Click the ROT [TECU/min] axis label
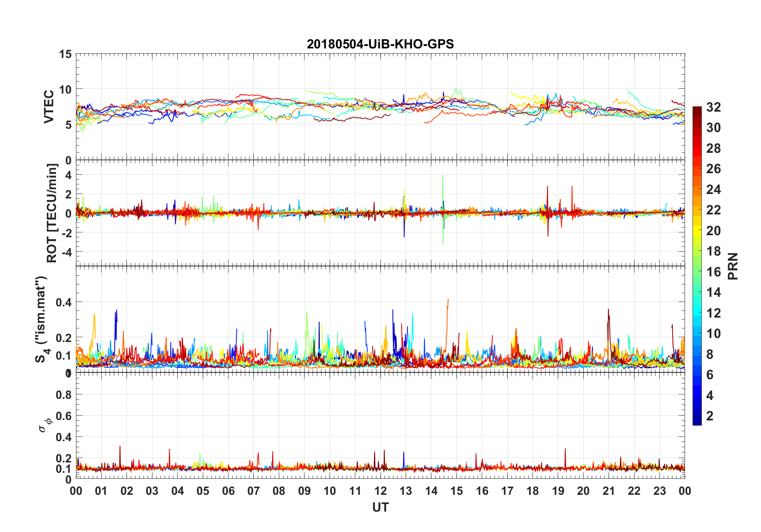Viewport: 761px width, 532px height. (52, 213)
